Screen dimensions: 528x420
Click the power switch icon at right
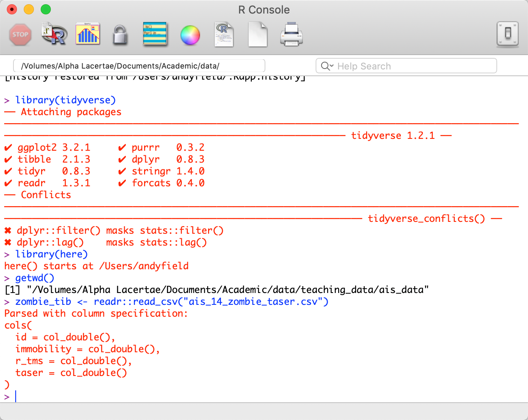pos(508,34)
